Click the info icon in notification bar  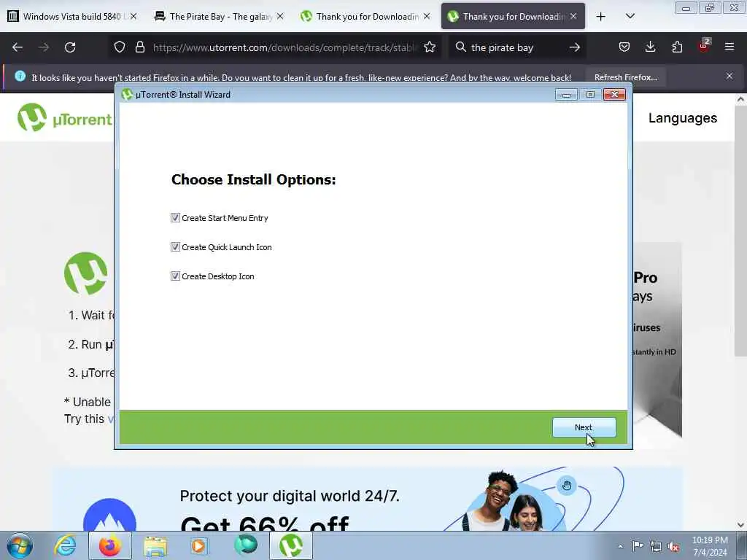20,76
